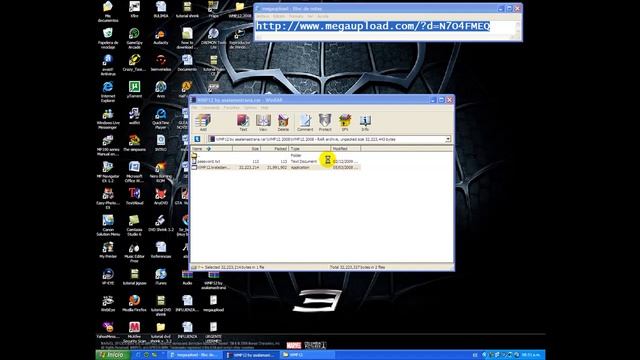Sort files by the Type column header
This screenshot has height=360, width=640.
[x=310, y=149]
